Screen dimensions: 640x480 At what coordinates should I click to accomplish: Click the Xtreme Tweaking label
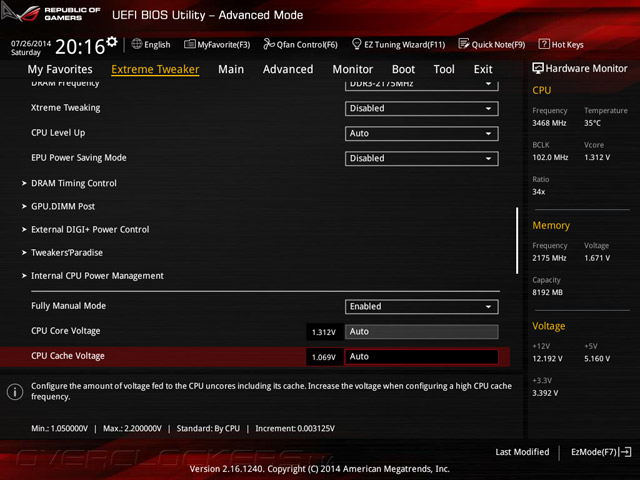click(66, 108)
